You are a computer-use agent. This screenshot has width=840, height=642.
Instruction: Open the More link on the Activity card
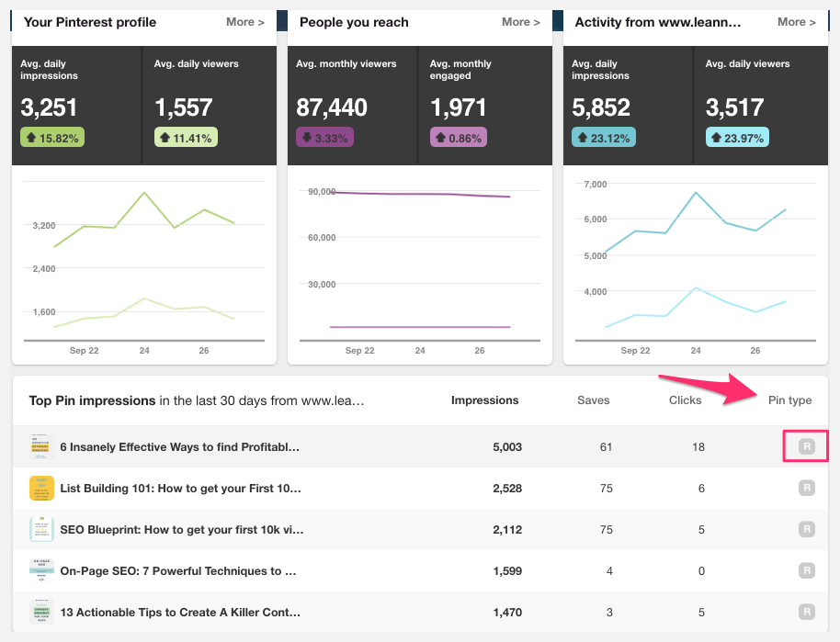pyautogui.click(x=796, y=21)
